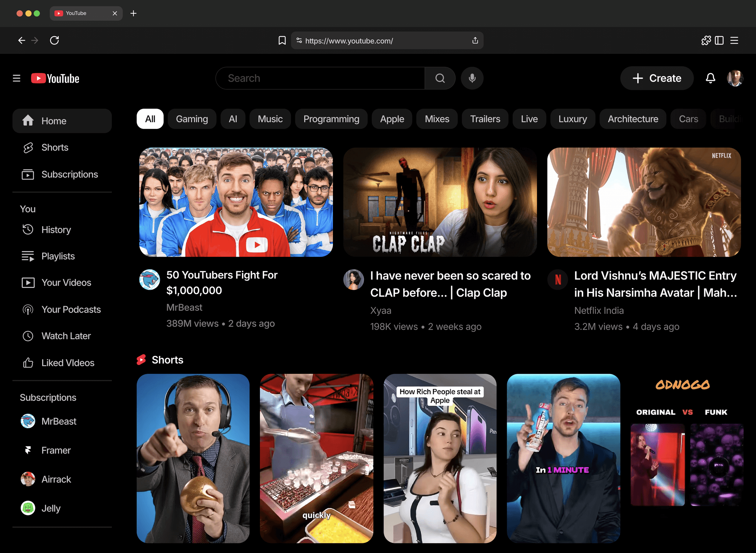Open Xyaa channel avatar under Clap Clap video

(x=354, y=279)
